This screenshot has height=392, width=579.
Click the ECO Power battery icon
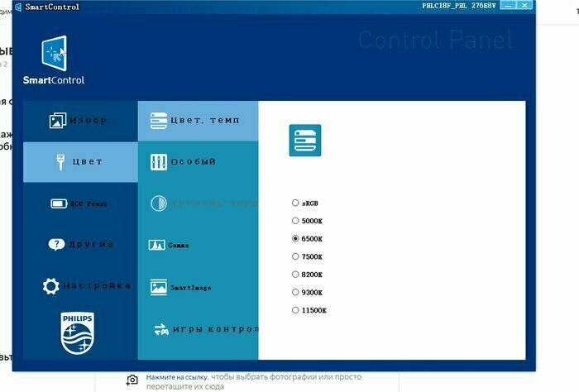coord(59,203)
